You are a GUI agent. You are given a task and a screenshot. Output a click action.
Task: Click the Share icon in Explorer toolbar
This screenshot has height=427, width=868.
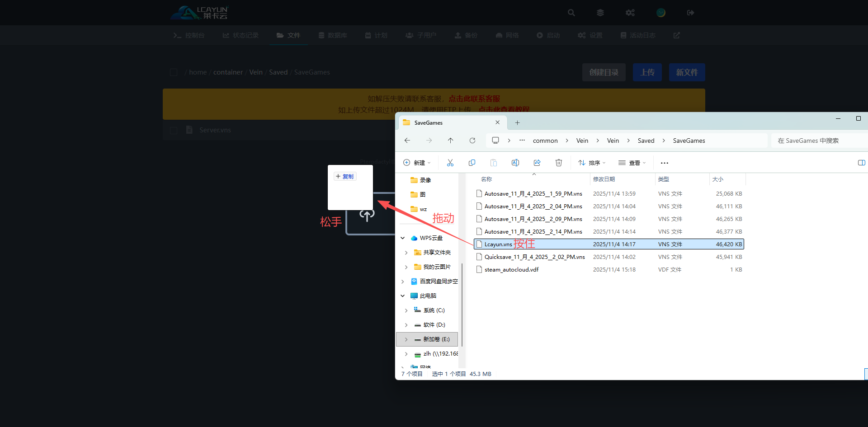pyautogui.click(x=537, y=163)
